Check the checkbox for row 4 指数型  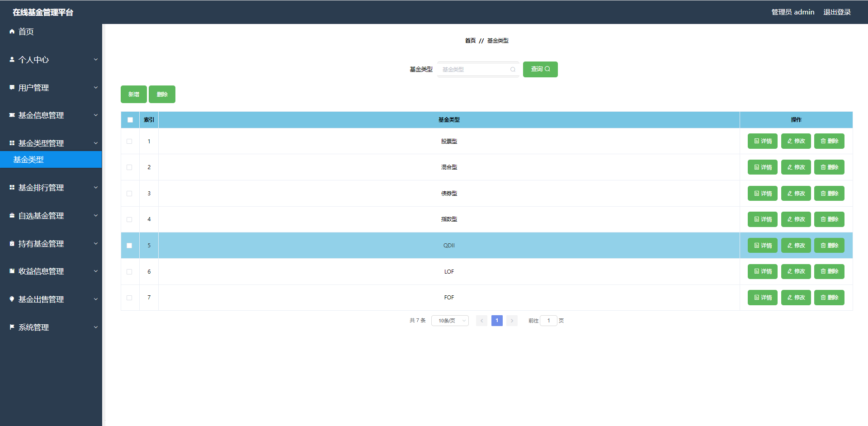[x=129, y=219]
